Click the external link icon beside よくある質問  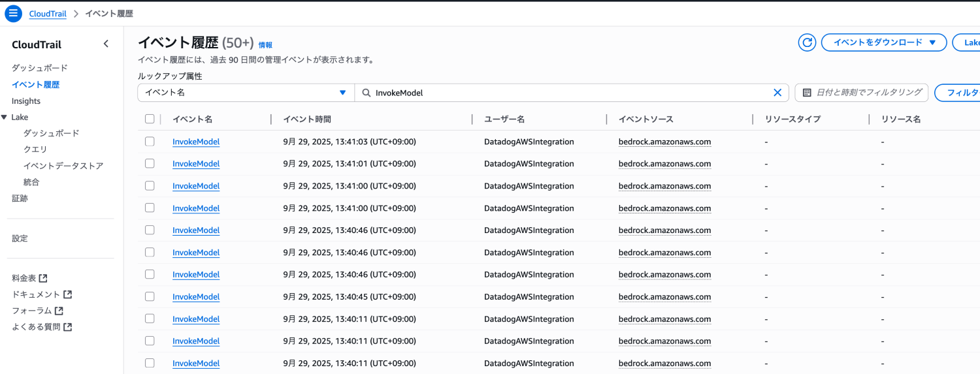pos(67,327)
